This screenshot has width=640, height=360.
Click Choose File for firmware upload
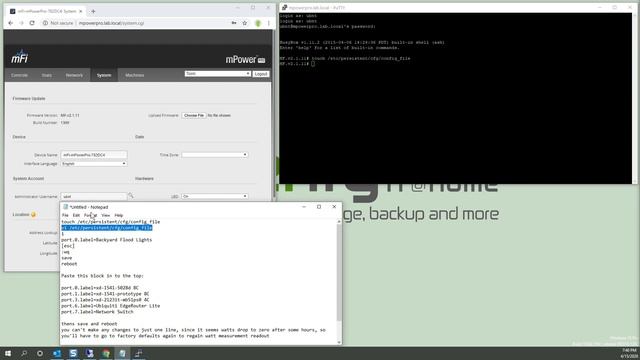(x=194, y=116)
